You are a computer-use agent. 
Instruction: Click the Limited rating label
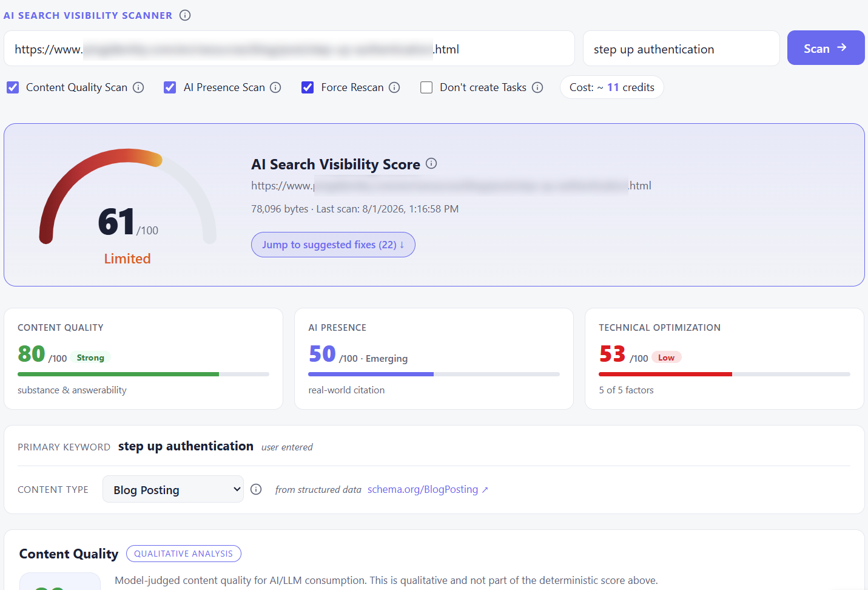tap(127, 259)
